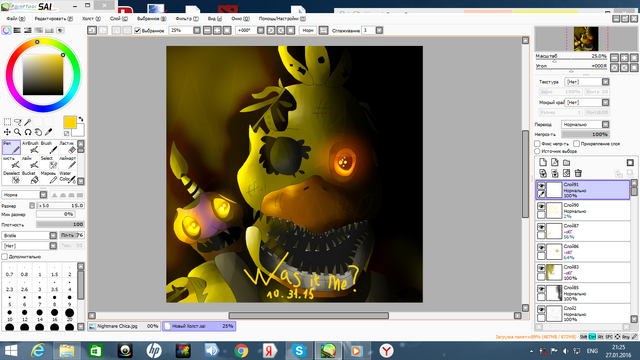Choose the Select brush tool

coord(49,162)
